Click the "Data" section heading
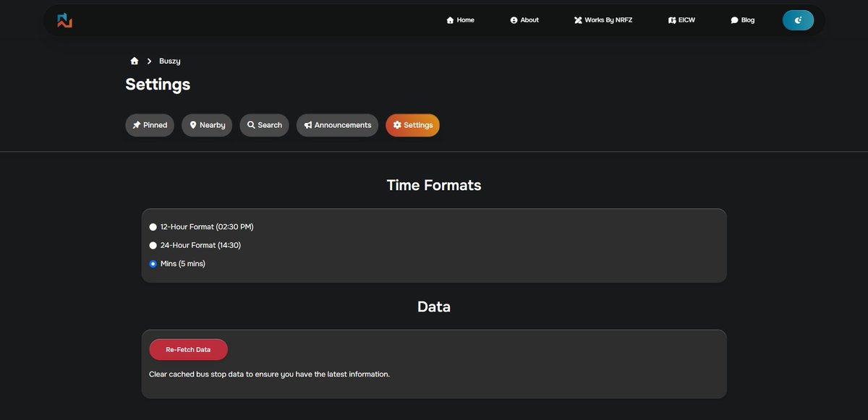 pos(434,307)
